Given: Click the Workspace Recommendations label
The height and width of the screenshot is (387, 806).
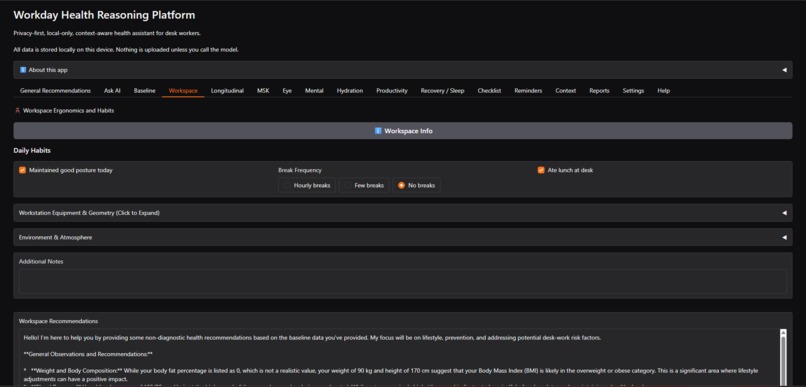Looking at the screenshot, I should 58,321.
